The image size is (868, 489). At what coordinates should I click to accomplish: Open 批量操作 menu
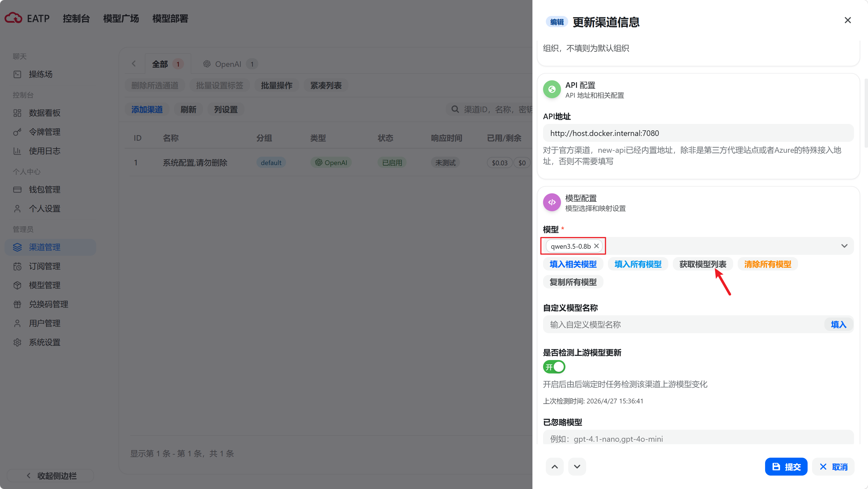(276, 86)
